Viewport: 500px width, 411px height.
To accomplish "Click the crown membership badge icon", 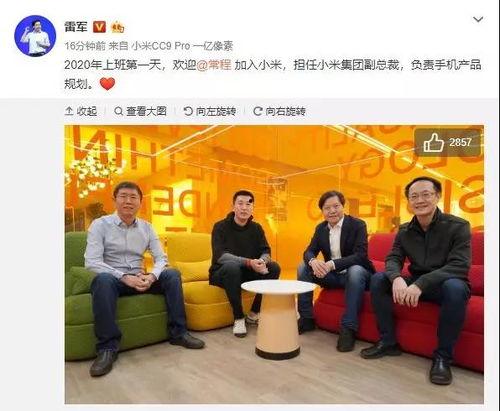I will (118, 27).
